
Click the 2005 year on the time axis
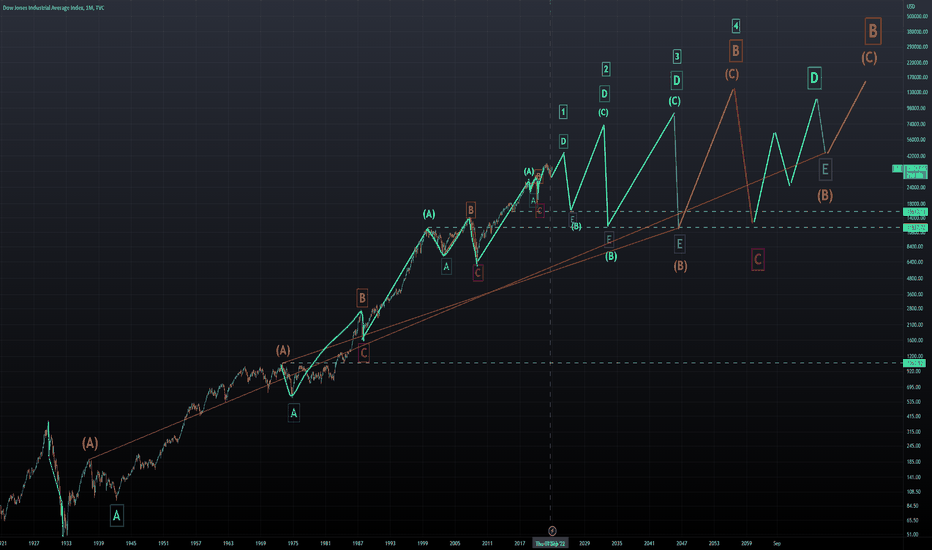[x=455, y=543]
